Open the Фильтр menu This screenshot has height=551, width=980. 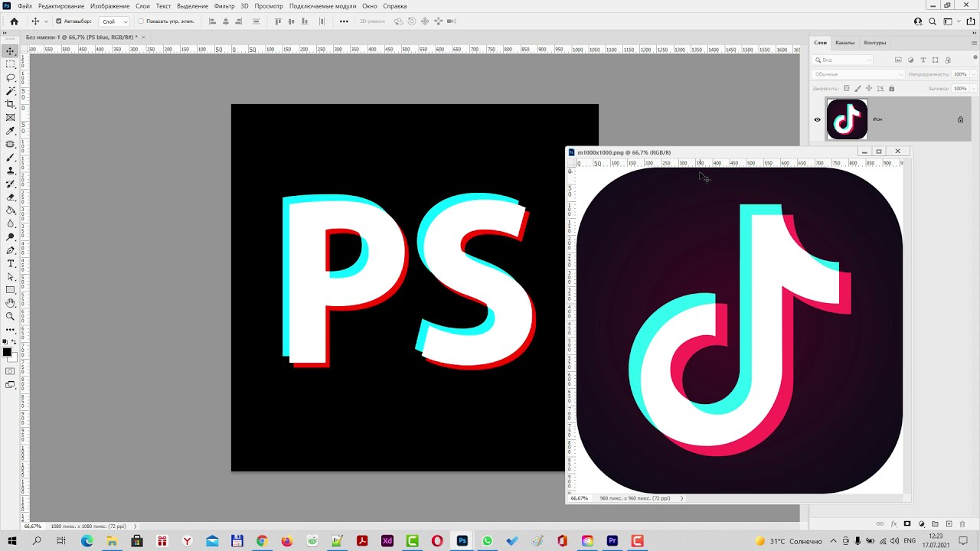point(224,6)
